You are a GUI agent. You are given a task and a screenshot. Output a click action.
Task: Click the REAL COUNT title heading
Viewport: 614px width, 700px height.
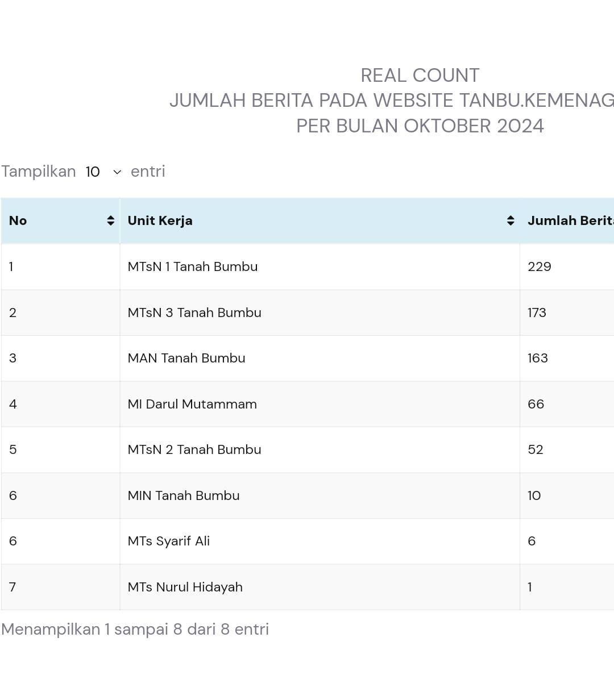point(420,76)
